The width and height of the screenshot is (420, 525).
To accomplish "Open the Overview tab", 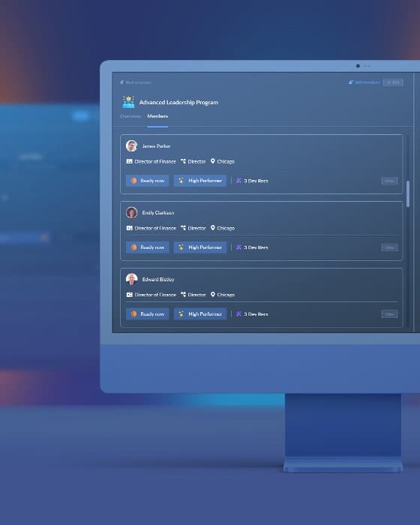I will pos(130,116).
